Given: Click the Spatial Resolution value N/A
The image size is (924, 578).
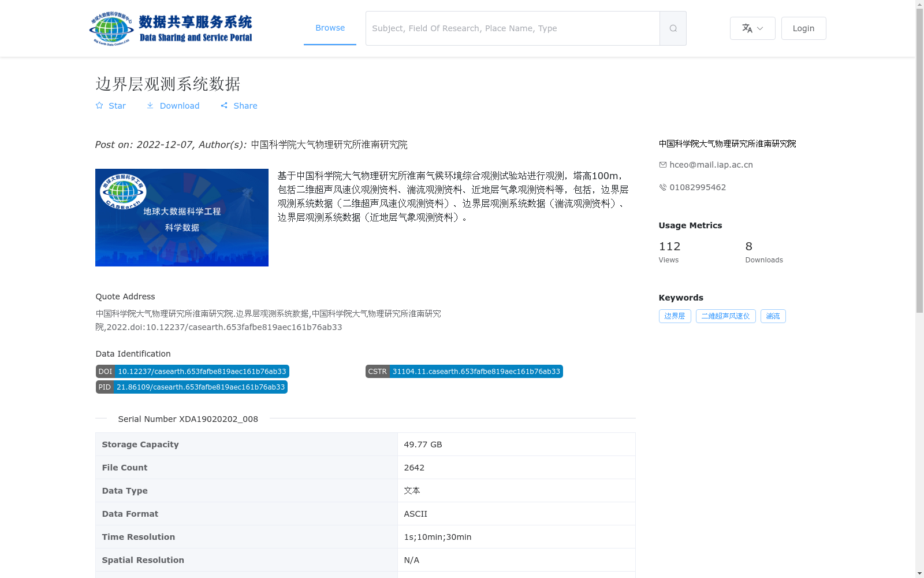Looking at the screenshot, I should pyautogui.click(x=411, y=560).
